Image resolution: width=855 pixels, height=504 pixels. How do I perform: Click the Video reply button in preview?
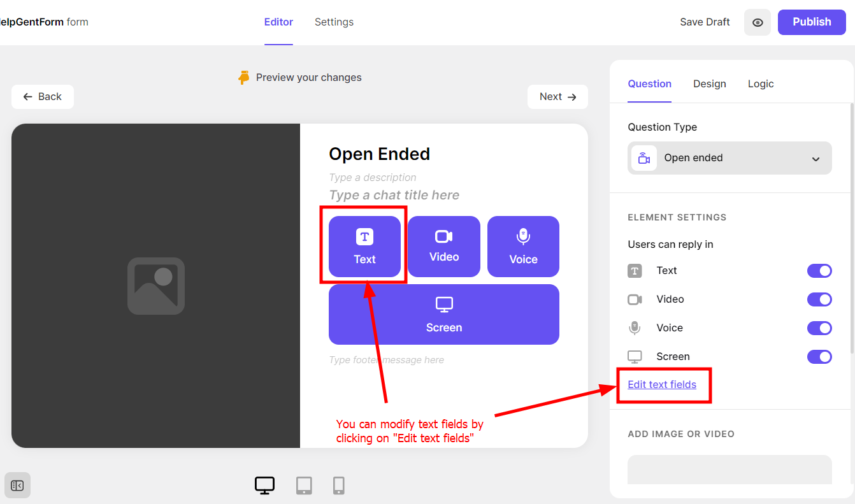[x=444, y=247]
